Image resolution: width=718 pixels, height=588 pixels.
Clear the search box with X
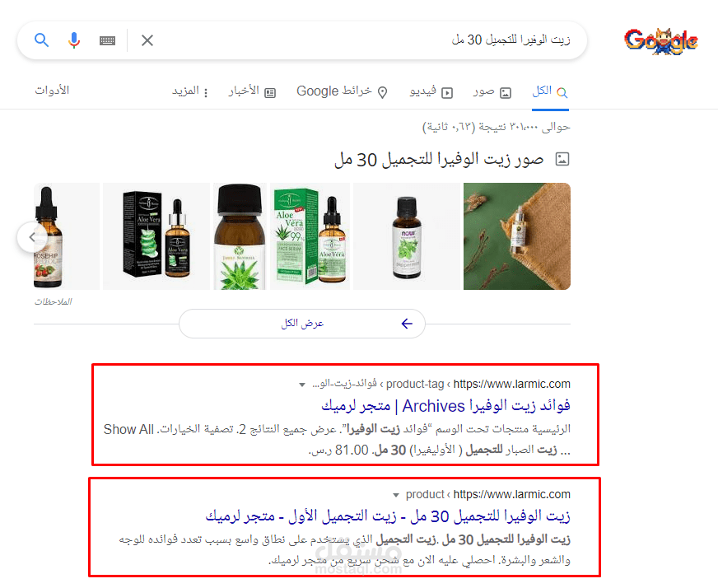pyautogui.click(x=147, y=40)
